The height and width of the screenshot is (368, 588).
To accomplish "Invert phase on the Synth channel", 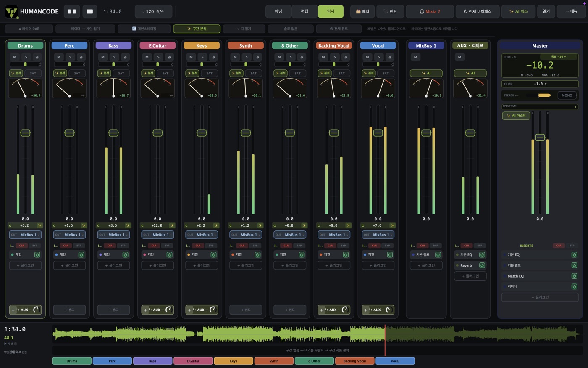I will coord(257,57).
